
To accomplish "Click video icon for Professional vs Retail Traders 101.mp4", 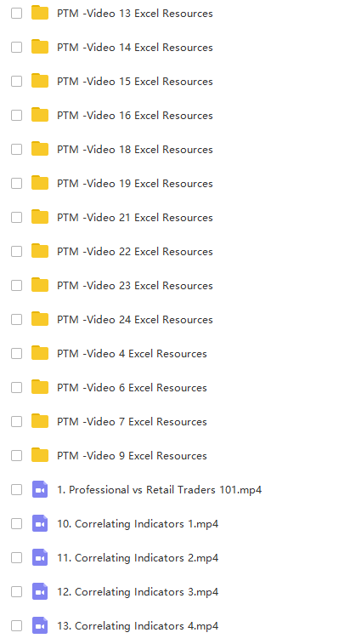I will [40, 489].
